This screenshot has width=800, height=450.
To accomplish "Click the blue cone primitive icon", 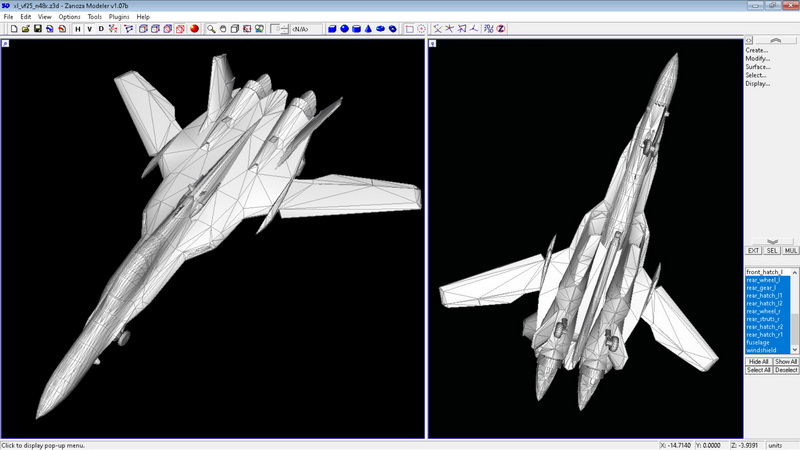I will [368, 29].
